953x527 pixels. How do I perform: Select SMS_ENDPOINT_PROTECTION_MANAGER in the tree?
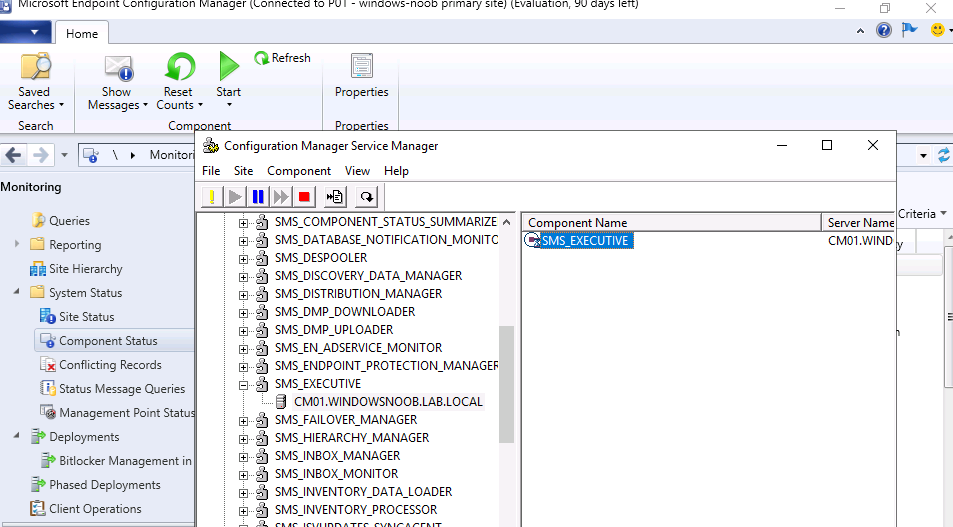386,366
